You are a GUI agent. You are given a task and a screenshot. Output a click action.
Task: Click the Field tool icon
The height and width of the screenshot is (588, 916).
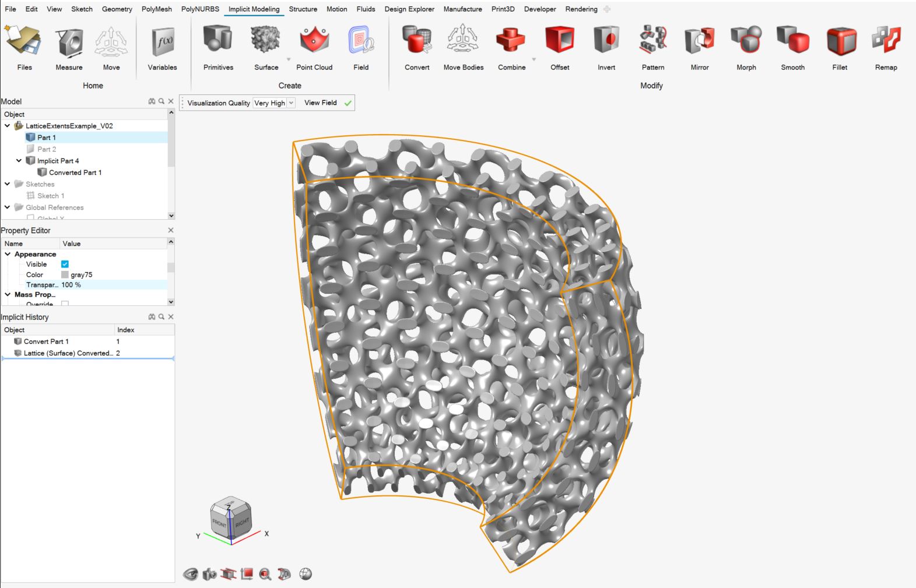[361, 40]
